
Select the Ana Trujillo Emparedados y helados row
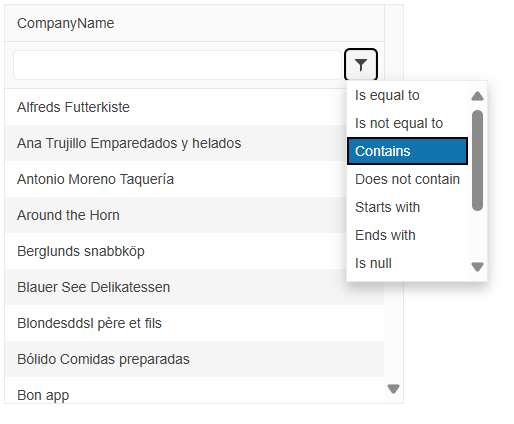point(176,143)
